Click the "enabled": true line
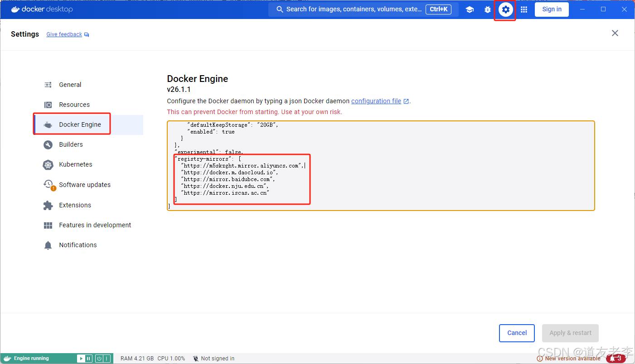This screenshot has width=635, height=364. (x=211, y=132)
